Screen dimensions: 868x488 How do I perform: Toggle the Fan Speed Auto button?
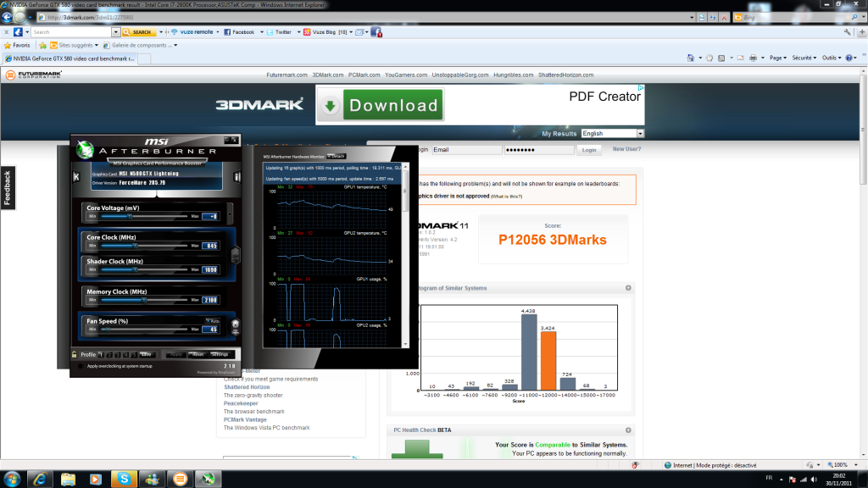coord(213,321)
